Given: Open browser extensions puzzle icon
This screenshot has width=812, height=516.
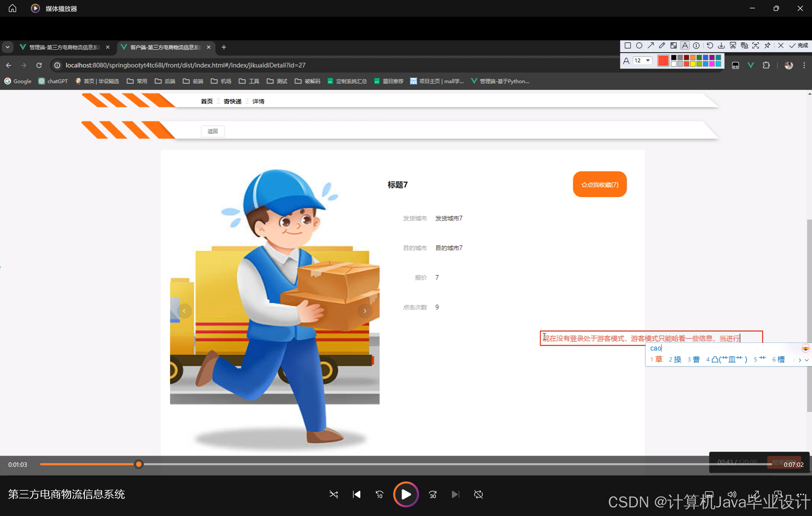Looking at the screenshot, I should (766, 65).
